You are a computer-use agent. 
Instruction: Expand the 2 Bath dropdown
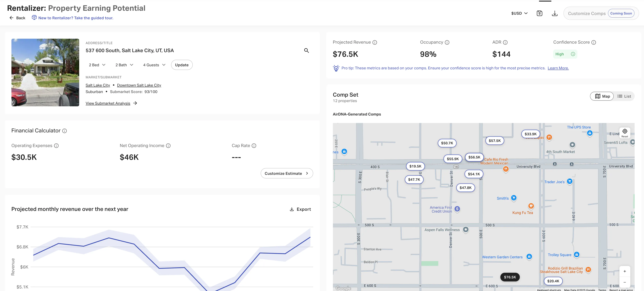[124, 65]
